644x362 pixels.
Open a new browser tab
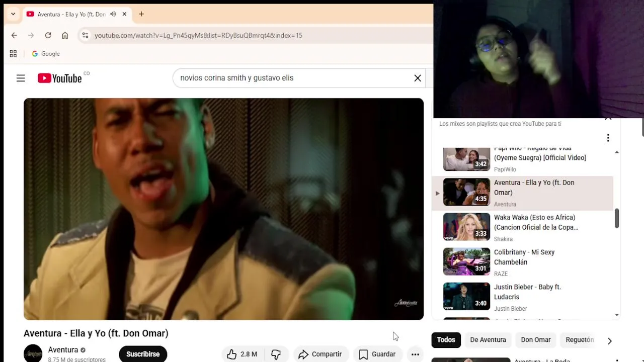(141, 14)
